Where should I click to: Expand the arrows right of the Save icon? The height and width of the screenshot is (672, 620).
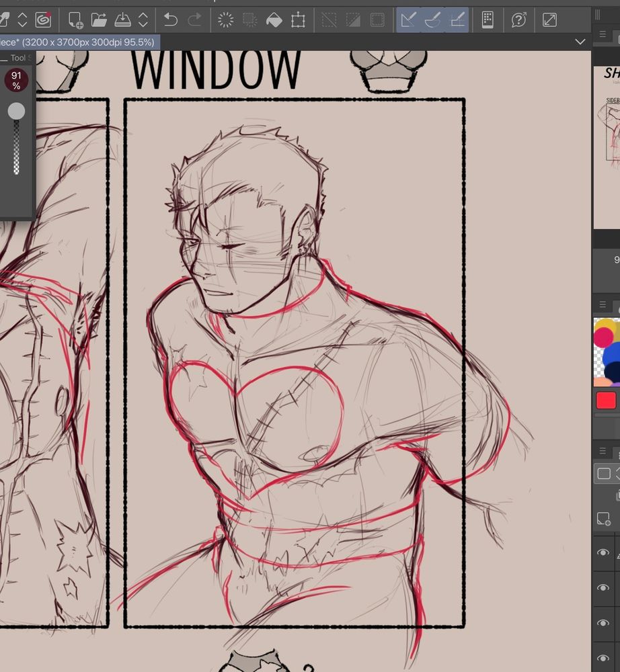pos(143,19)
